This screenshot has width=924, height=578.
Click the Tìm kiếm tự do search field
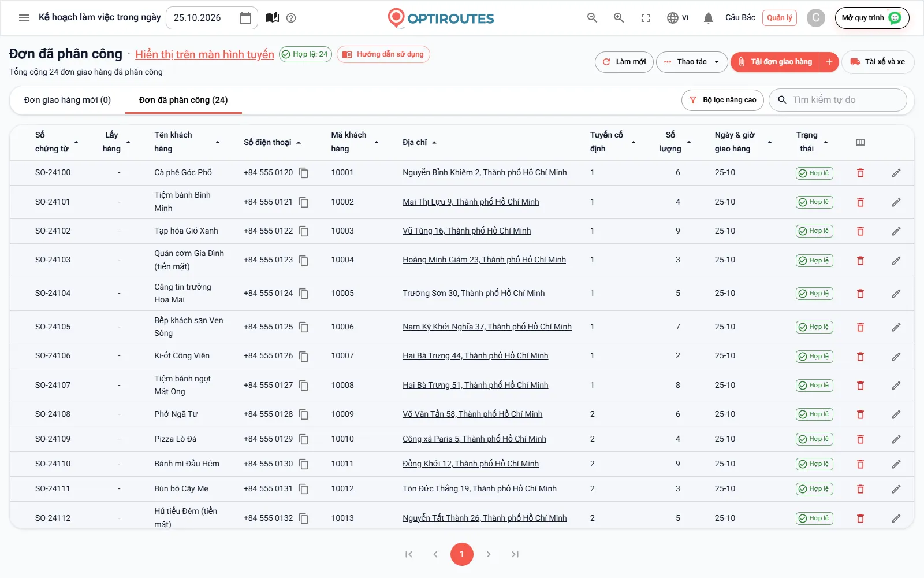tap(838, 100)
